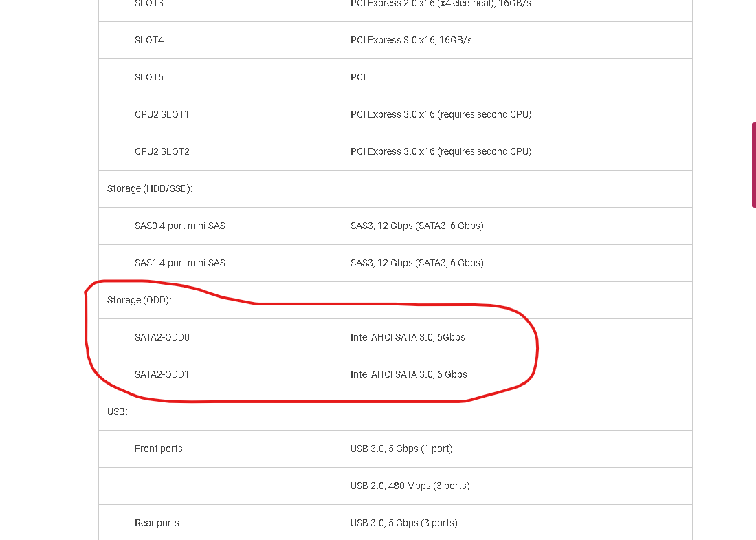756x540 pixels.
Task: Click the SATA2-ODD0 label
Action: coord(162,337)
